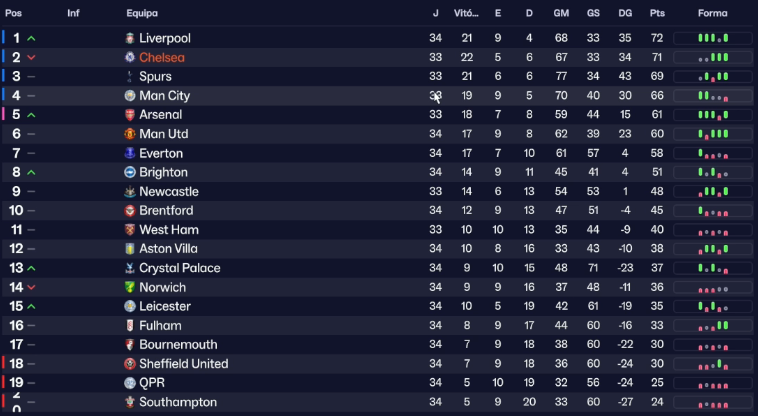Click the Southampton club badge icon
Screen dimensions: 758x416
130,402
